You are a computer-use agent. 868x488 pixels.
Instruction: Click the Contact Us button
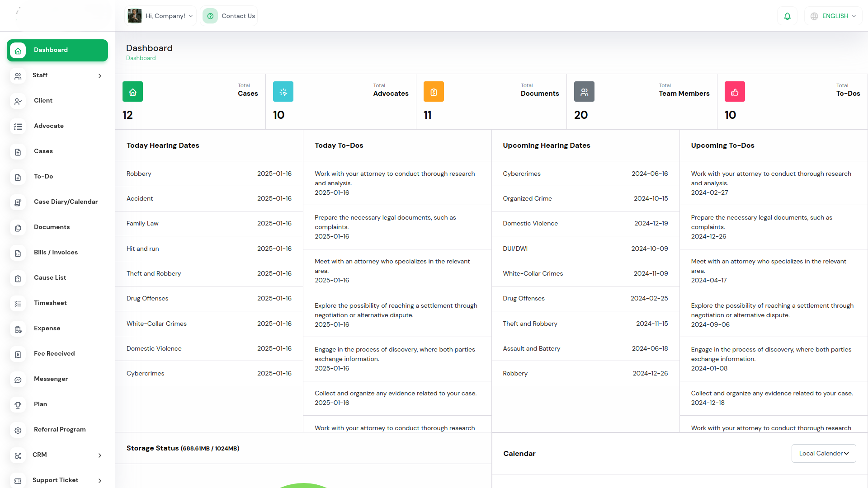point(238,16)
